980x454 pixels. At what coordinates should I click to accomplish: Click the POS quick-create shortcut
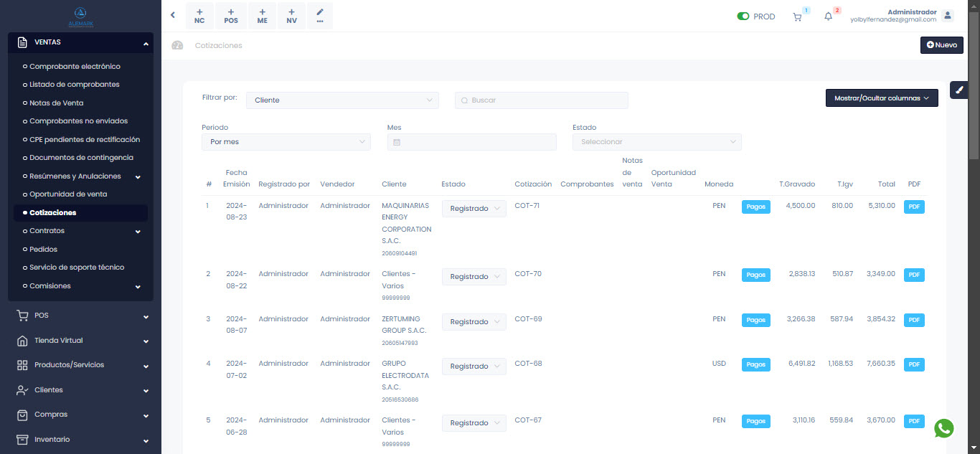click(x=231, y=16)
